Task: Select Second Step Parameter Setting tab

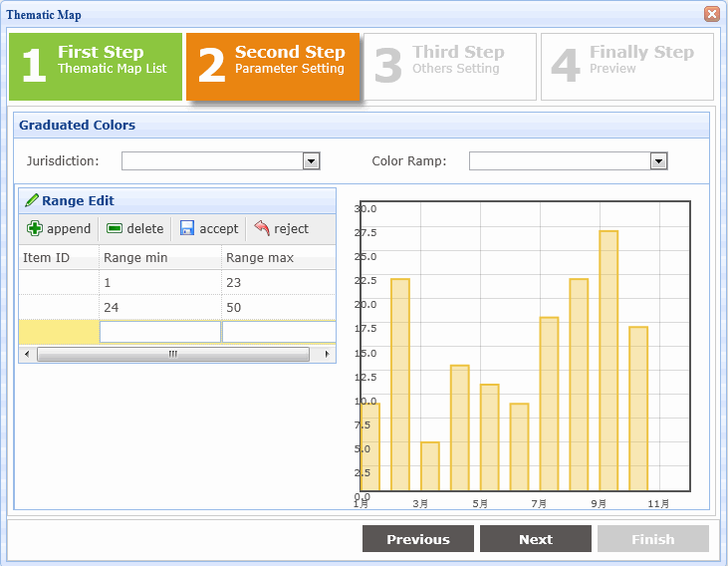Action: (x=273, y=67)
